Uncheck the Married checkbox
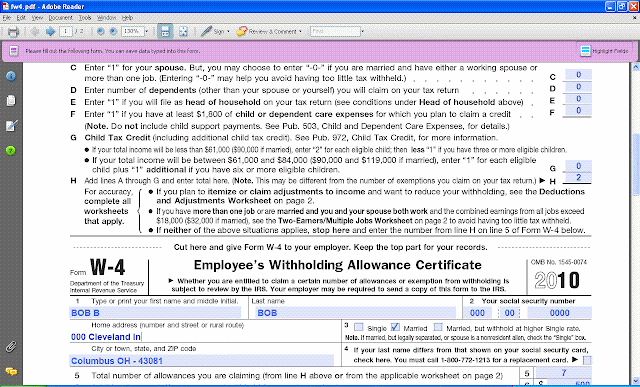This screenshot has width=640, height=387. tap(395, 327)
